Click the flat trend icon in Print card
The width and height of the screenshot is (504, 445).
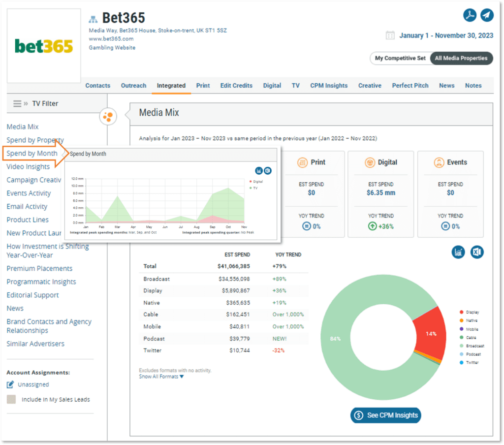coord(306,226)
